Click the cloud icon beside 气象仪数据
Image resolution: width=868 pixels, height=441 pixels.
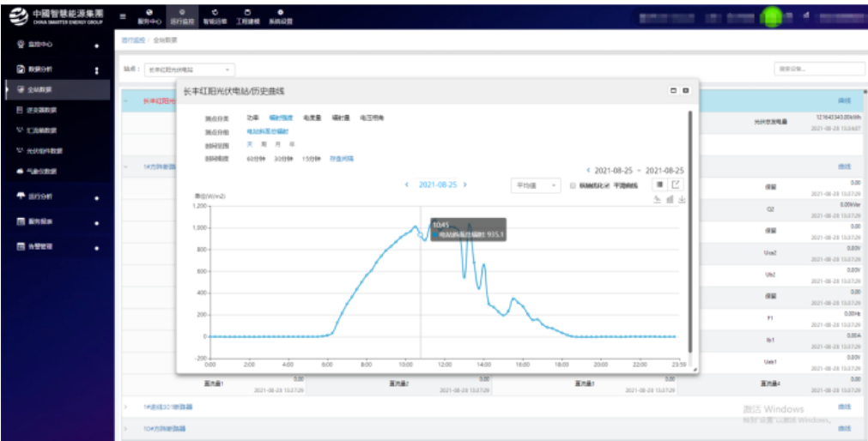click(x=21, y=172)
